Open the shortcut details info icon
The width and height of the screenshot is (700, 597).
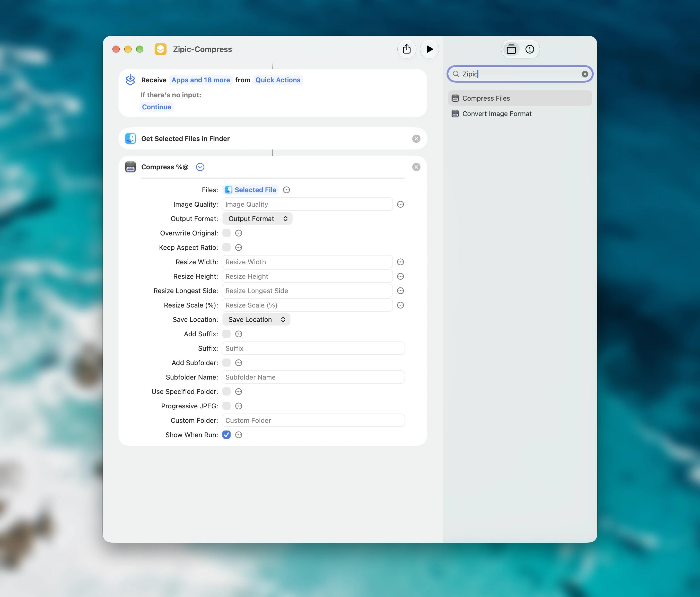tap(530, 49)
